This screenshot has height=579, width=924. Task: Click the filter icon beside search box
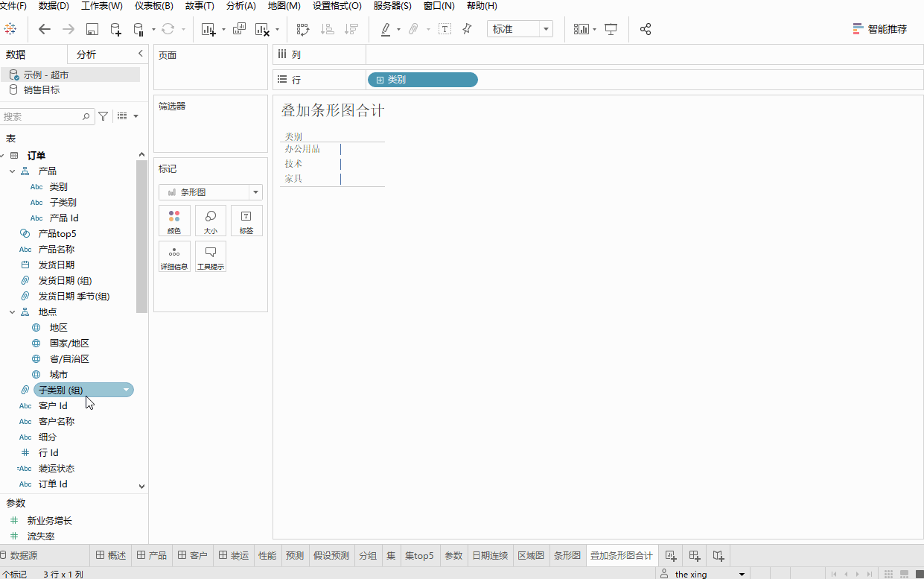pyautogui.click(x=103, y=116)
